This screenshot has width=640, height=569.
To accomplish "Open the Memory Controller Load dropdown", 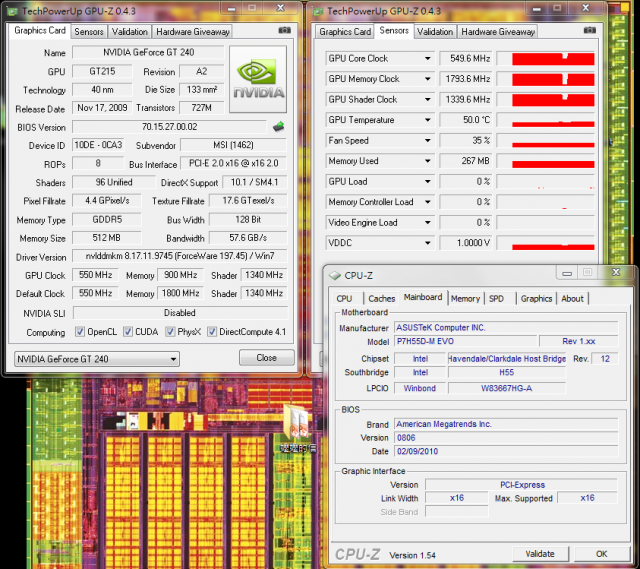I will (x=427, y=202).
